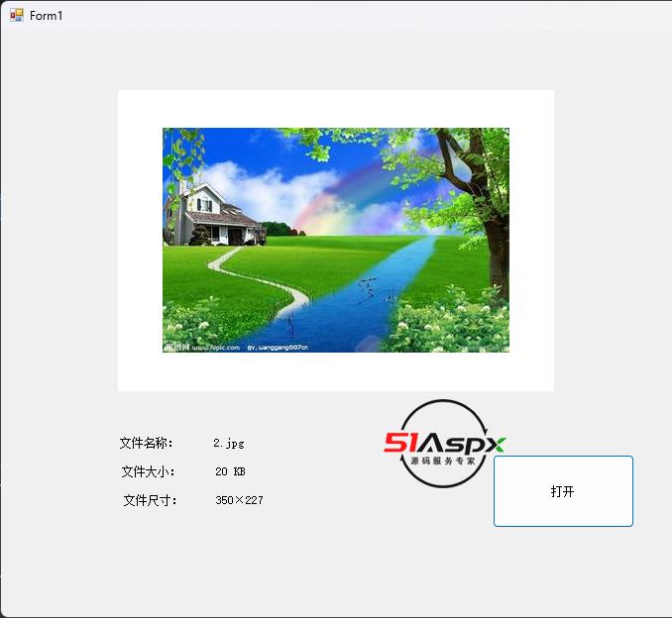
Task: Click the Form1 title text
Action: pyautogui.click(x=47, y=16)
